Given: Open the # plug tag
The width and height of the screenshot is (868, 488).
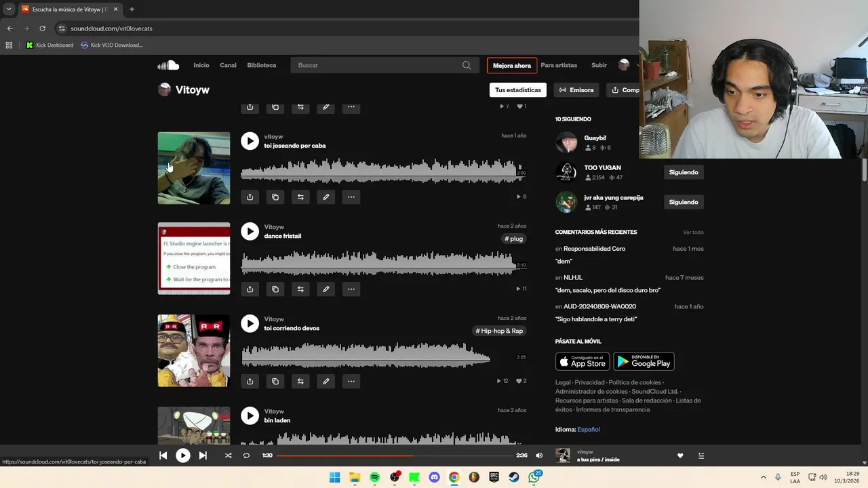Looking at the screenshot, I should click(514, 239).
